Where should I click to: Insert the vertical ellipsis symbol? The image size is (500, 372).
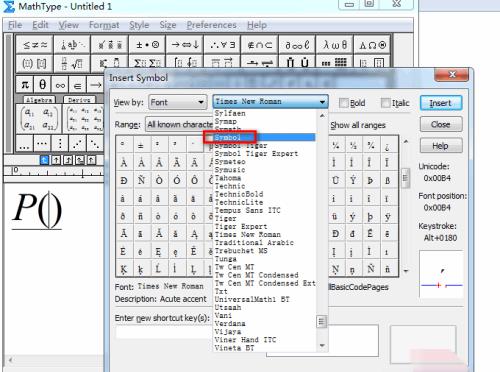coord(60,143)
